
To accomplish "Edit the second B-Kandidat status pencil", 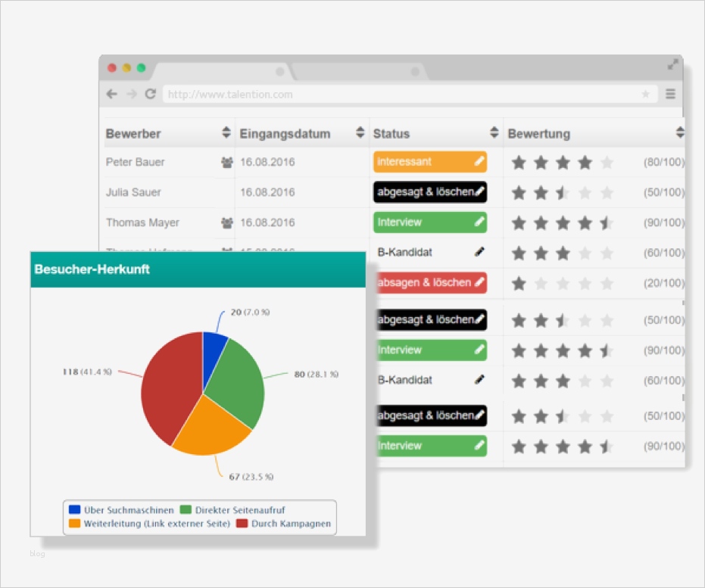I will coord(479,380).
